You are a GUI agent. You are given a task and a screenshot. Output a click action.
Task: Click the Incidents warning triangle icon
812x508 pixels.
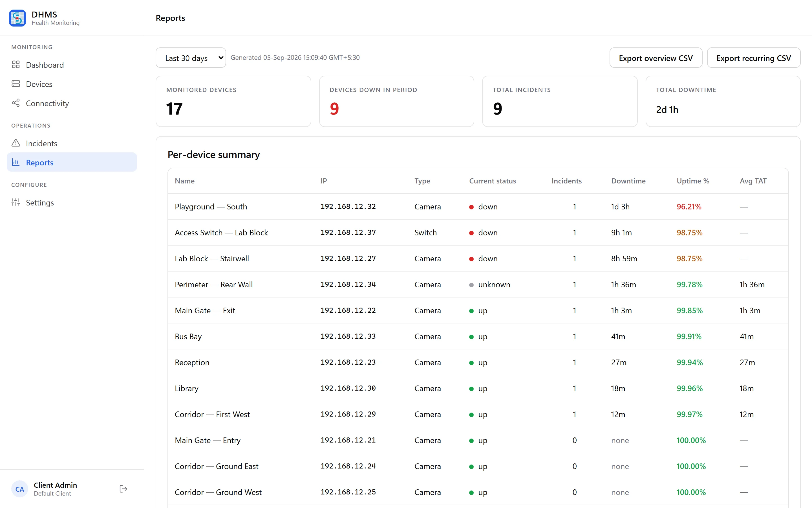pos(16,143)
